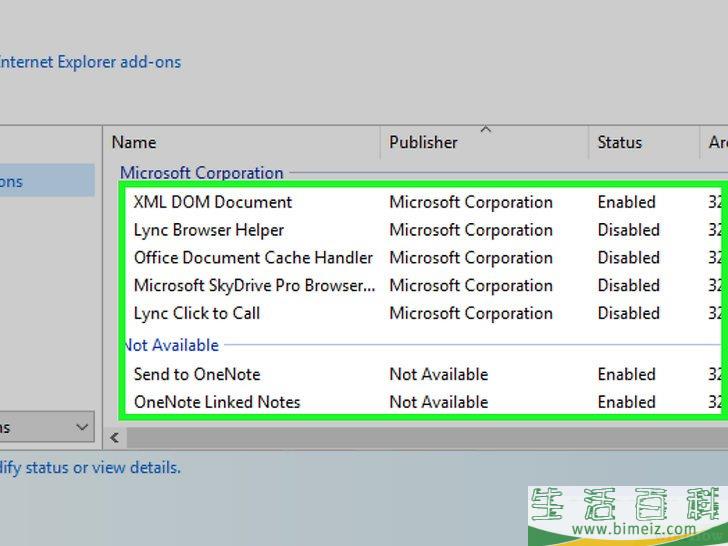The width and height of the screenshot is (728, 546).
Task: Select the OneNote Linked Notes add-on
Action: [217, 402]
